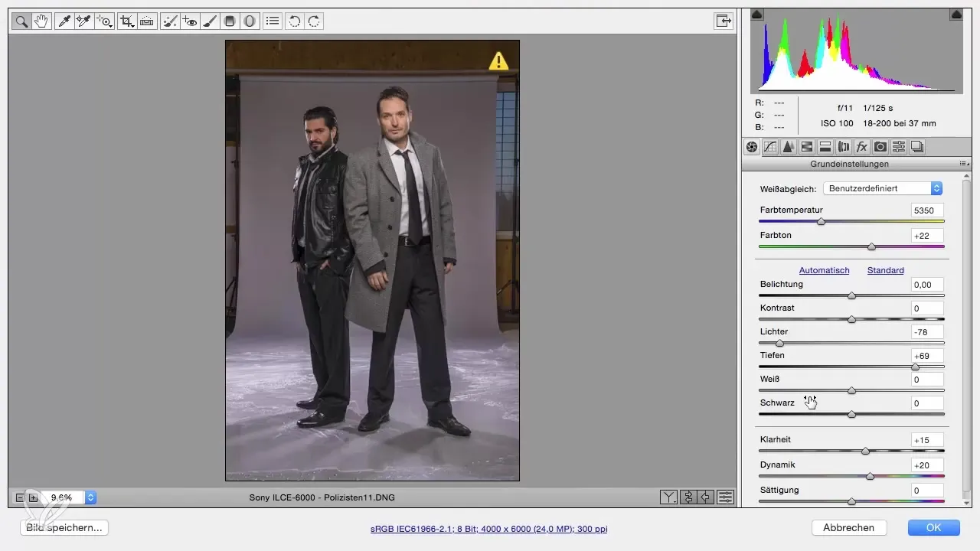The width and height of the screenshot is (980, 551).
Task: Click the Tiefen slider handle
Action: [915, 367]
